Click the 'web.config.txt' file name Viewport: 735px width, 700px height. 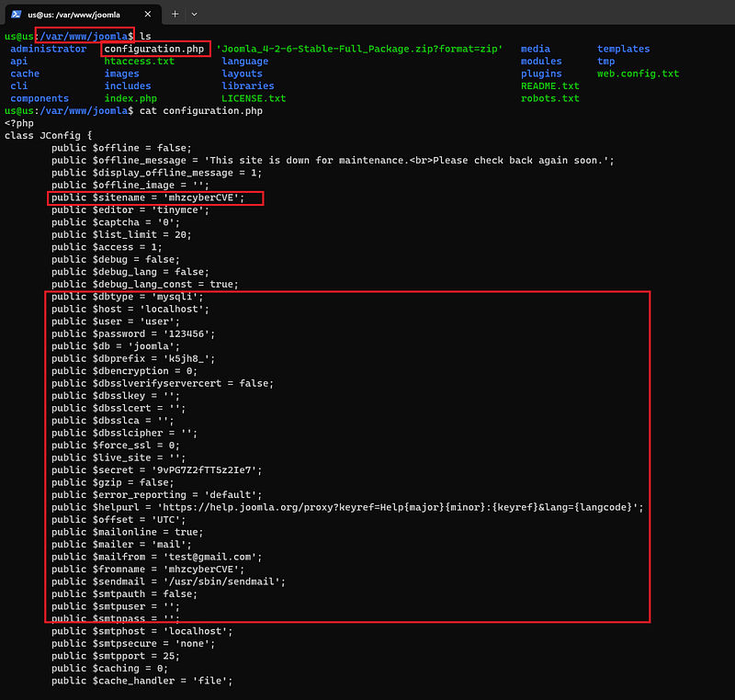[x=638, y=73]
